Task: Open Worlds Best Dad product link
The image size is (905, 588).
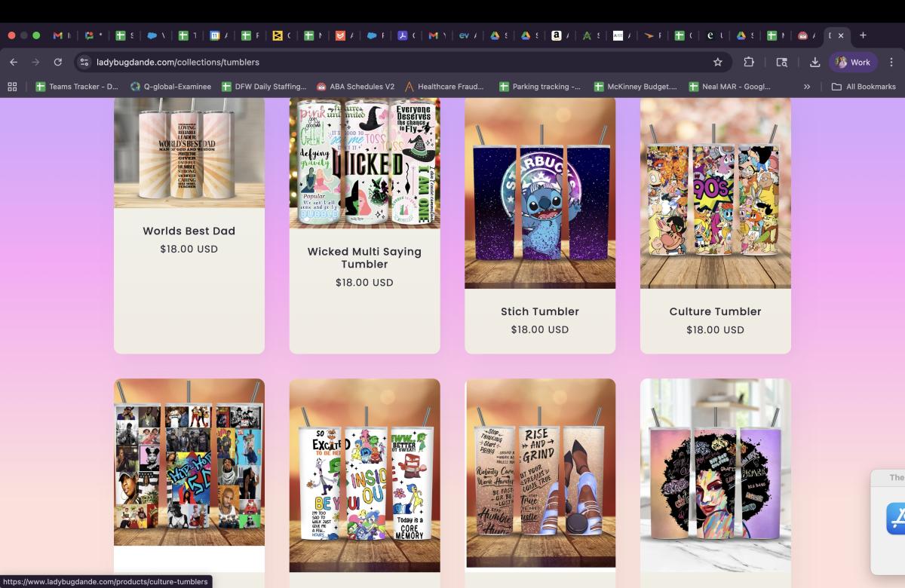Action: tap(189, 231)
